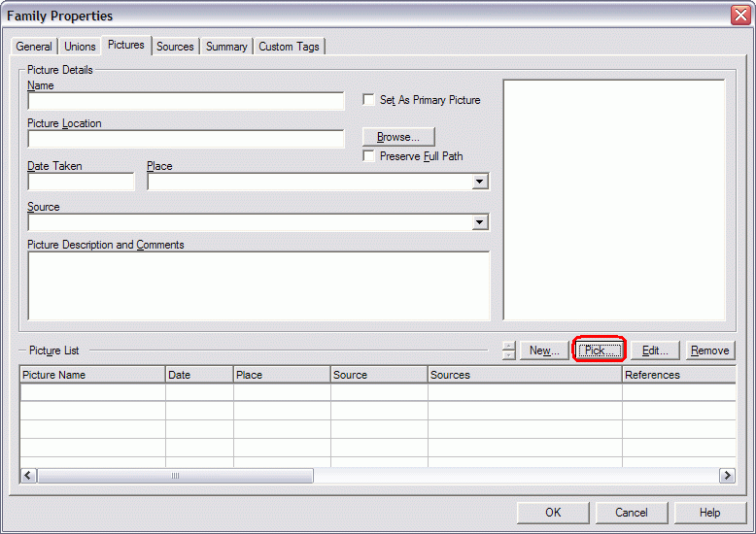Check Set As Primary Picture checkbox
The width and height of the screenshot is (756, 534).
tap(369, 100)
